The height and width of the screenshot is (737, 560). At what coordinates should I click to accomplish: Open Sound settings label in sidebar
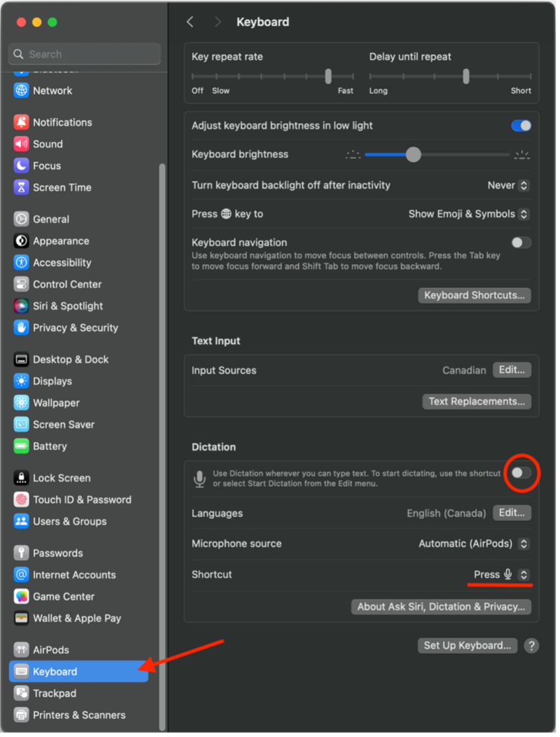[x=48, y=145]
